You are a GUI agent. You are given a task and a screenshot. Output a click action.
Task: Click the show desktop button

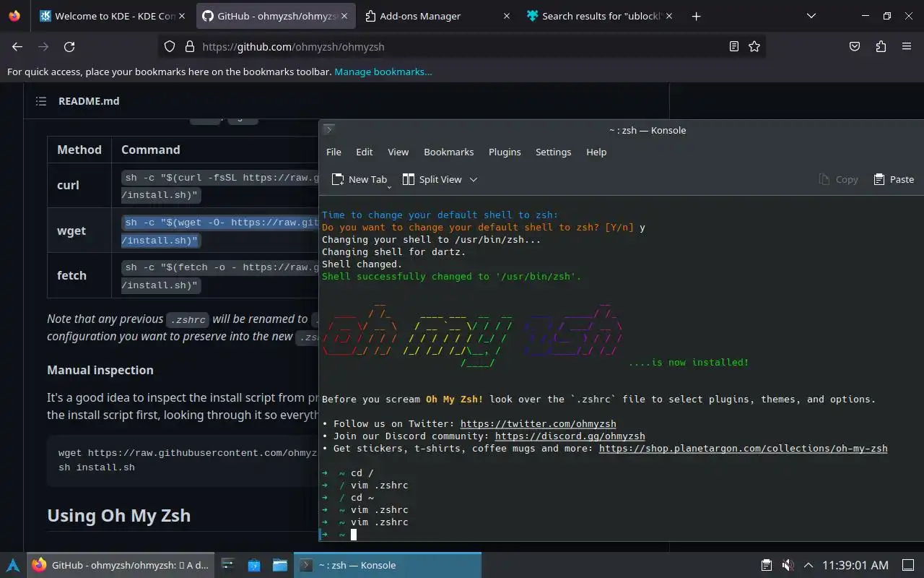(908, 565)
